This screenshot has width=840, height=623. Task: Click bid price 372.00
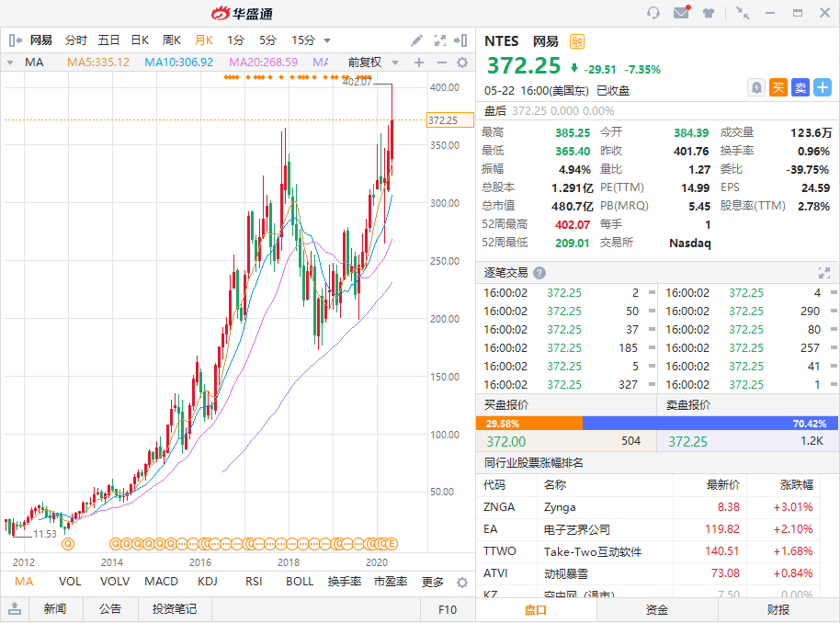(506, 441)
